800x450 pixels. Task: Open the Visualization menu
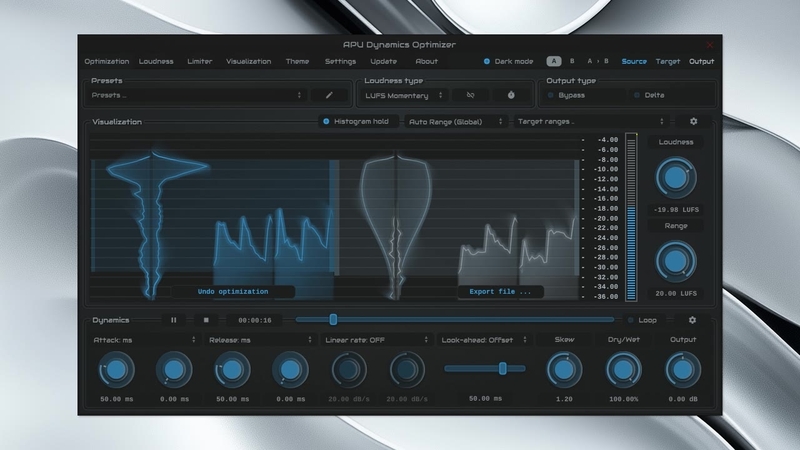(x=248, y=61)
